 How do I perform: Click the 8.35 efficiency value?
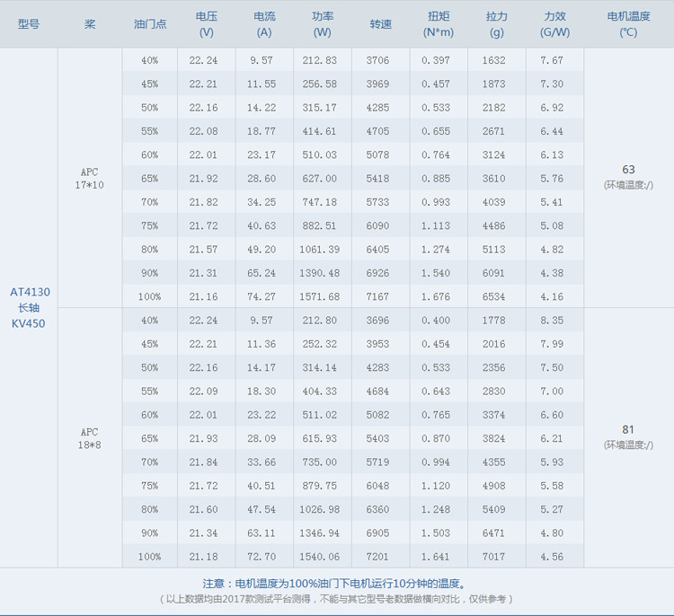point(552,320)
